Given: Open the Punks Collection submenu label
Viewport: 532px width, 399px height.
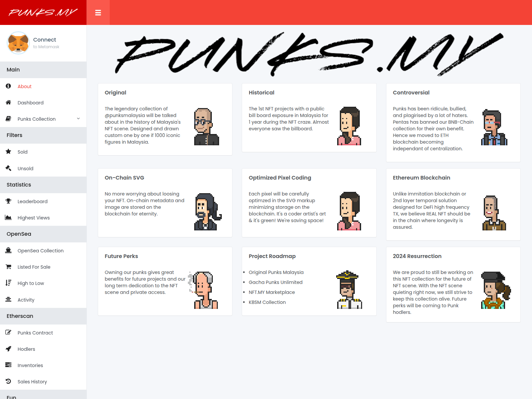Looking at the screenshot, I should click(37, 119).
